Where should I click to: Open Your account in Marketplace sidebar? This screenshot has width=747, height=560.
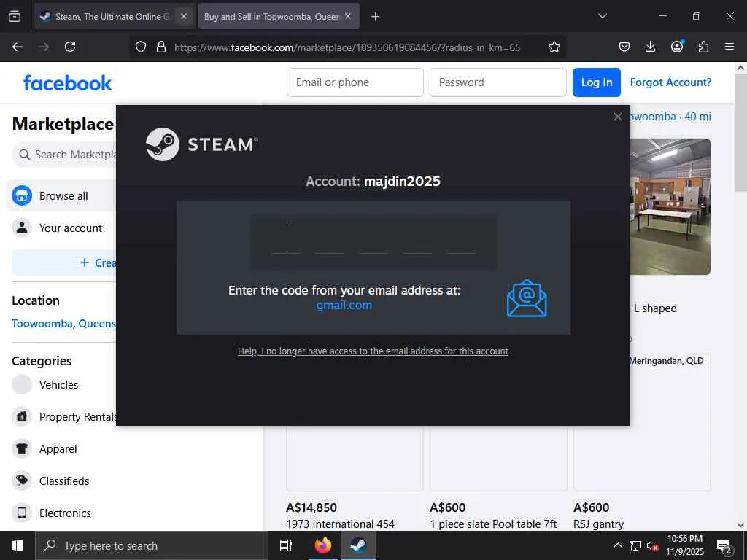62,227
